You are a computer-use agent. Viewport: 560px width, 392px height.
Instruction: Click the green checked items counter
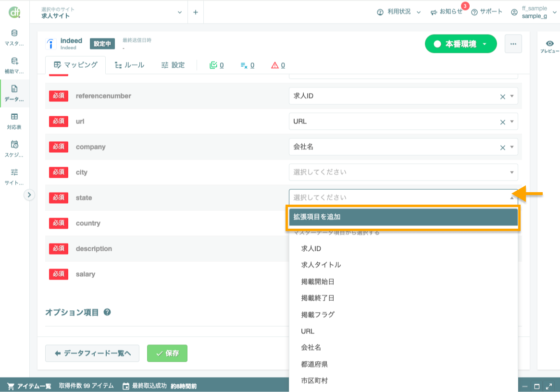217,65
